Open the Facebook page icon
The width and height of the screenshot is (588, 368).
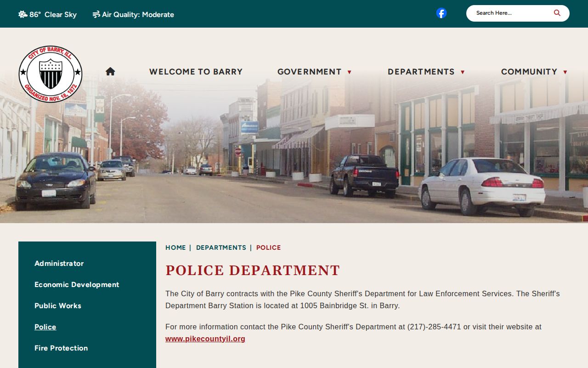(x=441, y=13)
